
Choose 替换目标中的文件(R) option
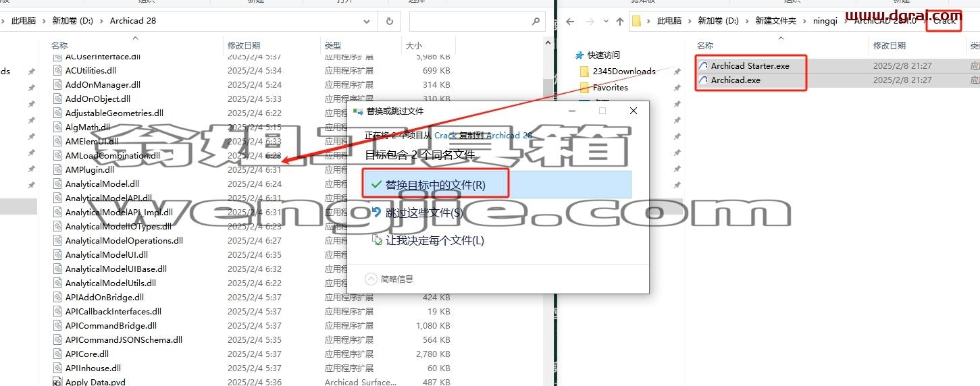[496, 184]
